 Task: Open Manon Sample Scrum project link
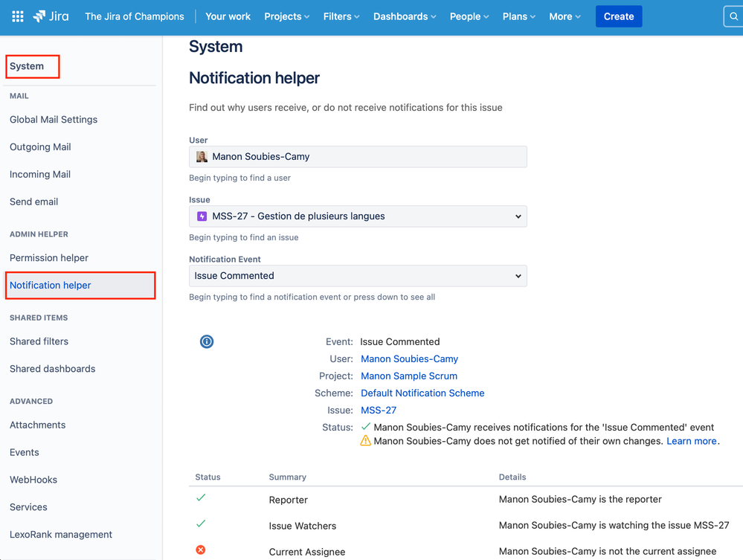[409, 376]
